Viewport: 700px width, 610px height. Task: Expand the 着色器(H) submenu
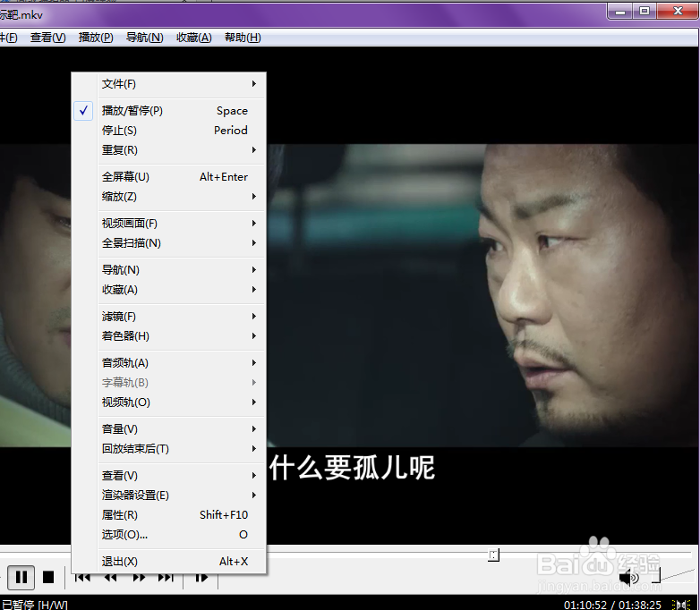169,336
